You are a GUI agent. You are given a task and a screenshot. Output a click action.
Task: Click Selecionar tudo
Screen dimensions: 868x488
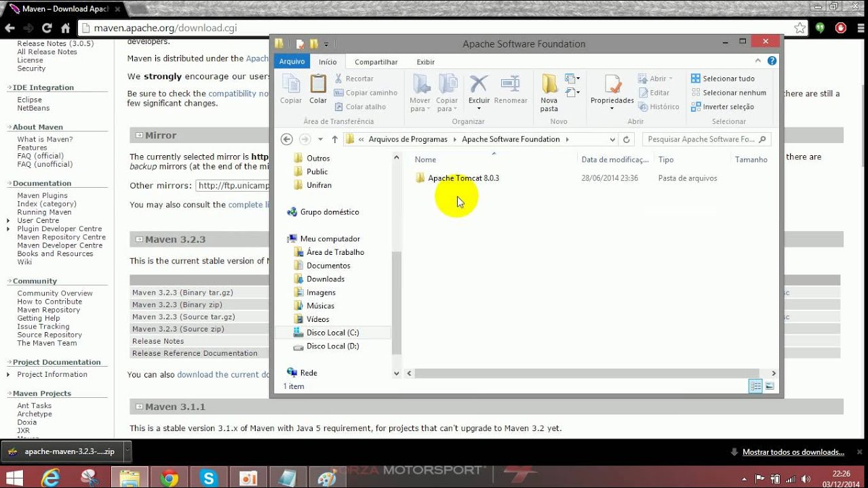(x=723, y=79)
